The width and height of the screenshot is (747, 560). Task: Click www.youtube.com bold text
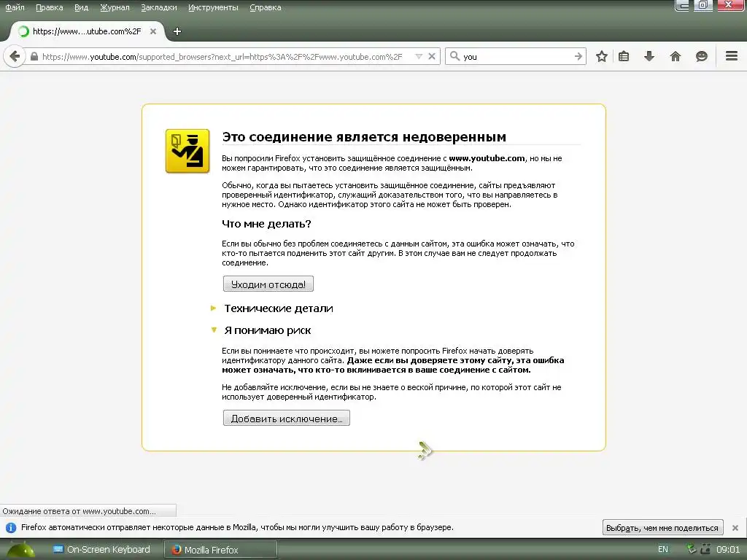click(487, 158)
